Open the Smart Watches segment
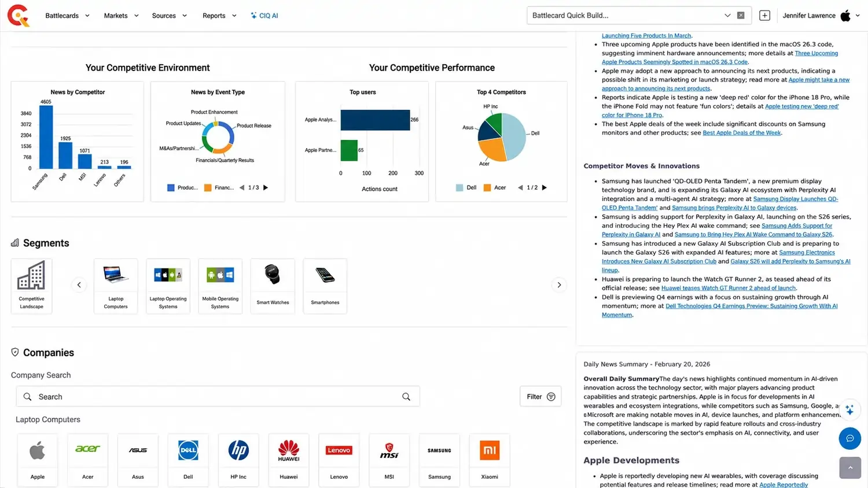Image resolution: width=868 pixels, height=488 pixels. (x=273, y=286)
